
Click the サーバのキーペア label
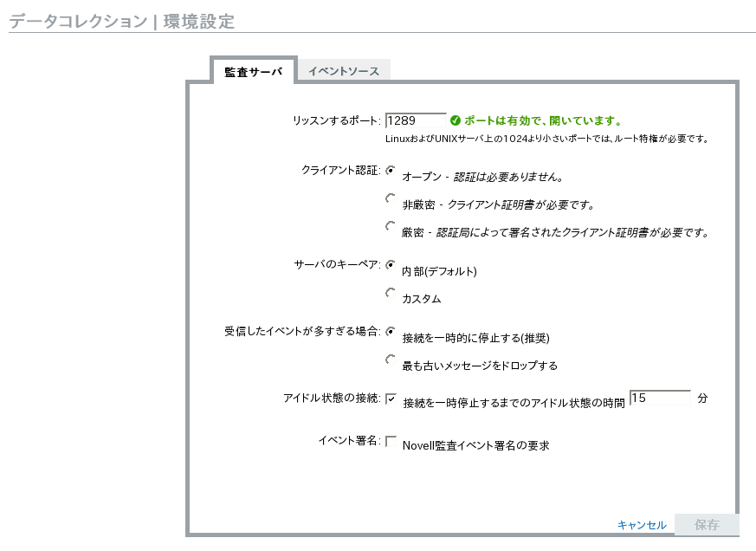click(x=338, y=264)
